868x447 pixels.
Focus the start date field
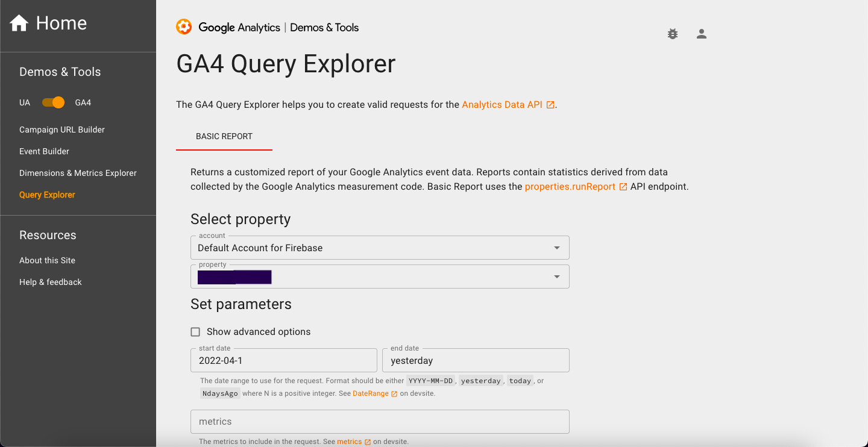[x=284, y=360]
